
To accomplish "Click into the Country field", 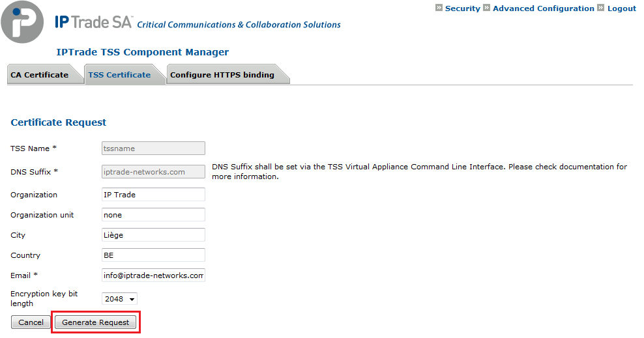I will pos(153,255).
